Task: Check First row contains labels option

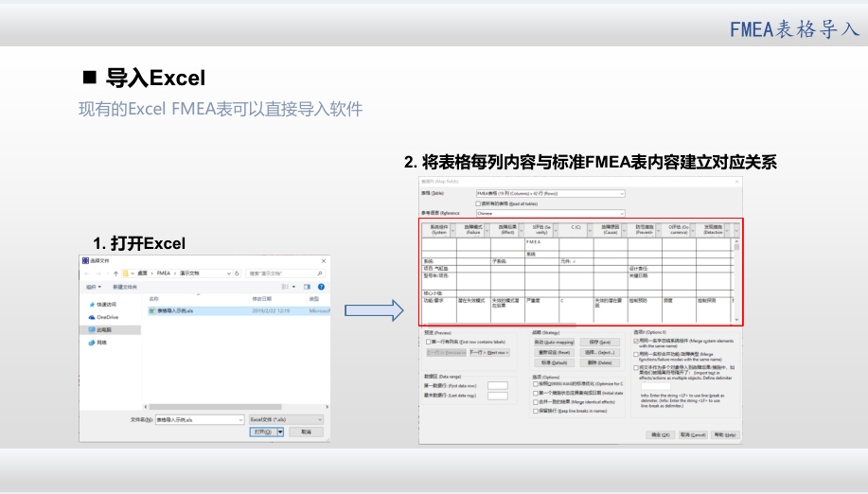Action: click(x=428, y=342)
